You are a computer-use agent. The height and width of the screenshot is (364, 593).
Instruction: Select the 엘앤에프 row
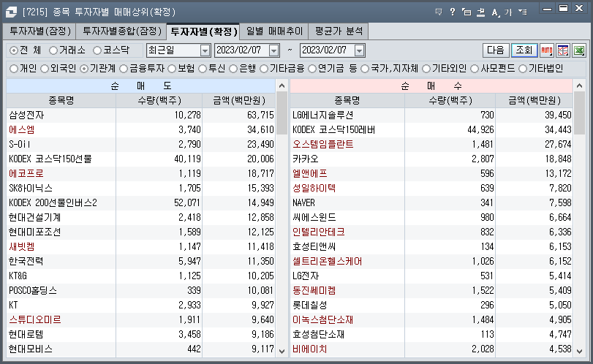[x=431, y=173]
